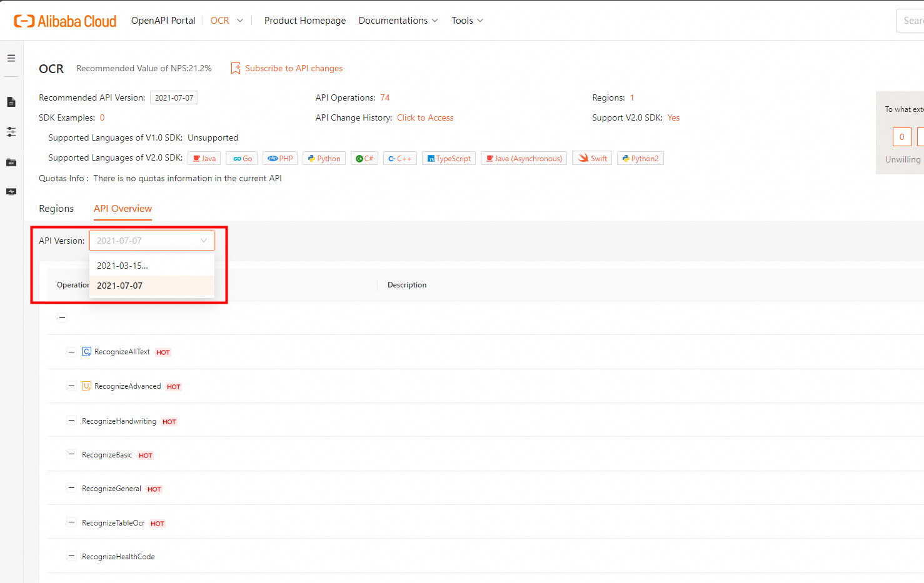Select the C++ SDK language tag
The image size is (924, 583).
tap(400, 159)
